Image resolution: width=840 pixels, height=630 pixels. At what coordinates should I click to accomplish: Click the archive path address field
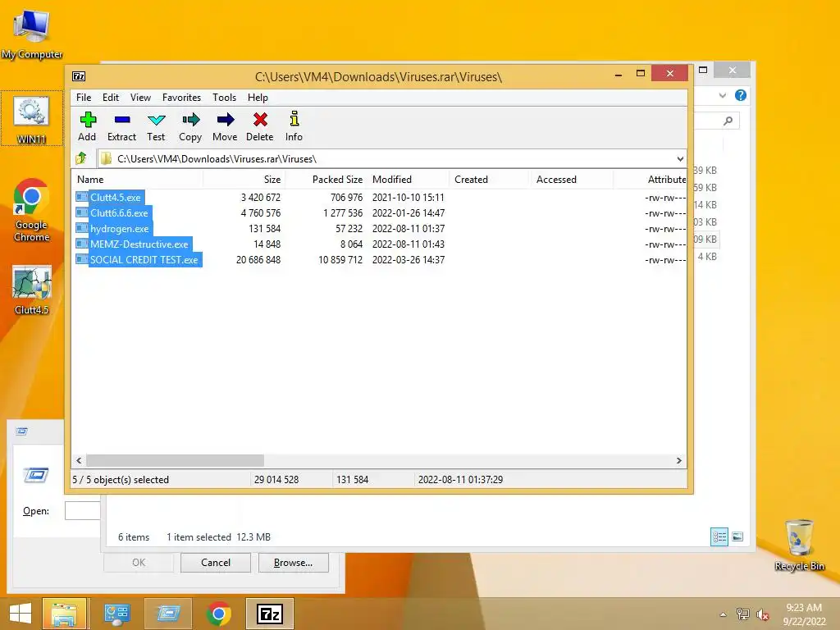coord(391,158)
